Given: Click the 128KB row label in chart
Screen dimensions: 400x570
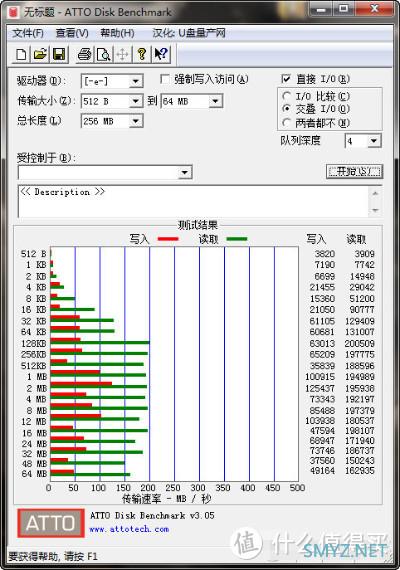Looking at the screenshot, I should [33, 343].
